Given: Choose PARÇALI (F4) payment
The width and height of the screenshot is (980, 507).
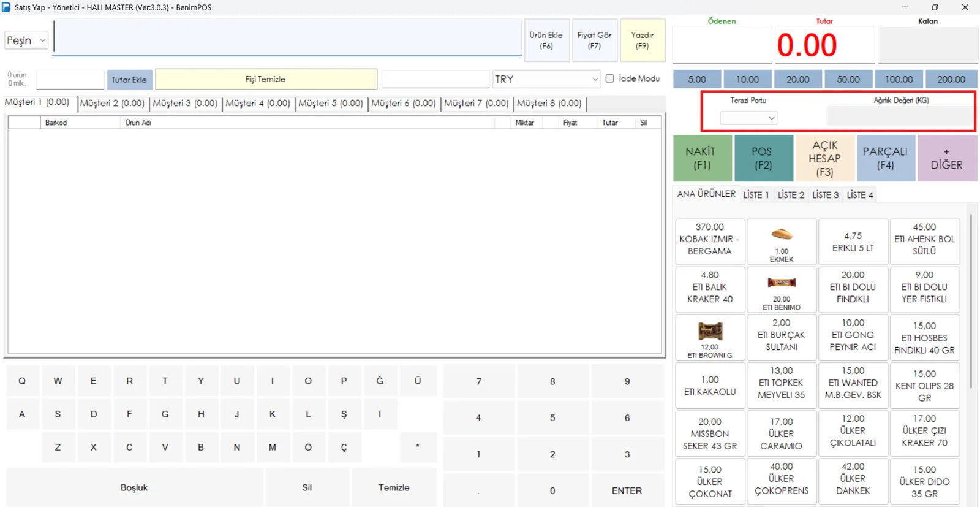Looking at the screenshot, I should 886,158.
